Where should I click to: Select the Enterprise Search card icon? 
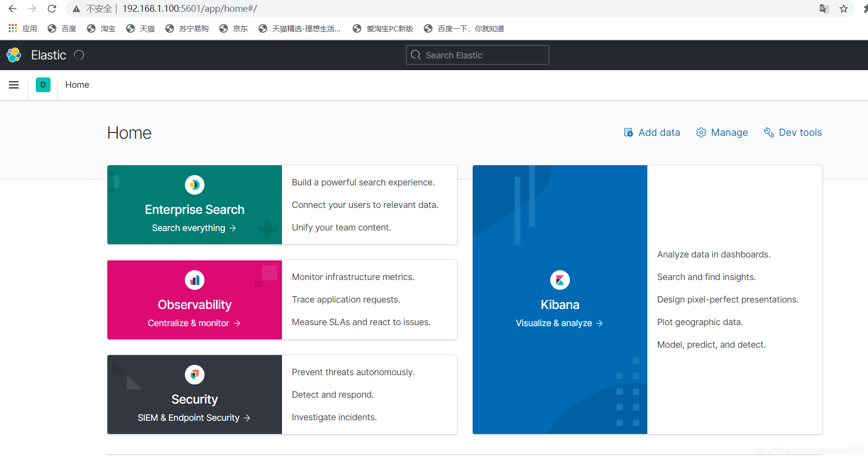(x=194, y=185)
